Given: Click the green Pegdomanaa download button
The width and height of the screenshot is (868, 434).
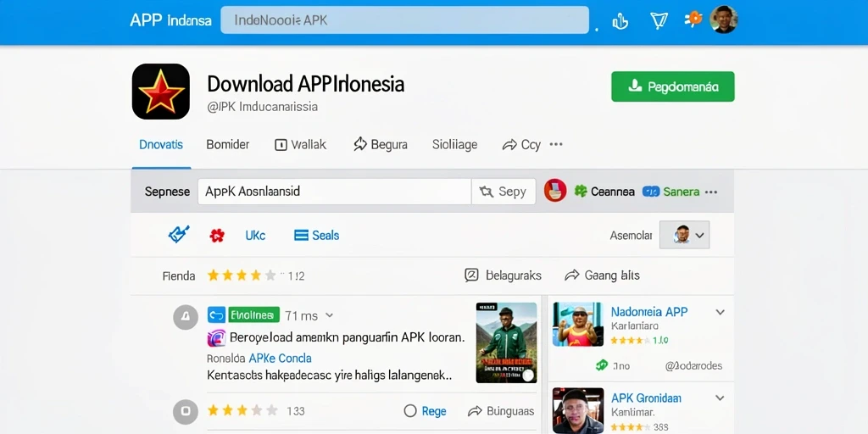Looking at the screenshot, I should tap(672, 86).
